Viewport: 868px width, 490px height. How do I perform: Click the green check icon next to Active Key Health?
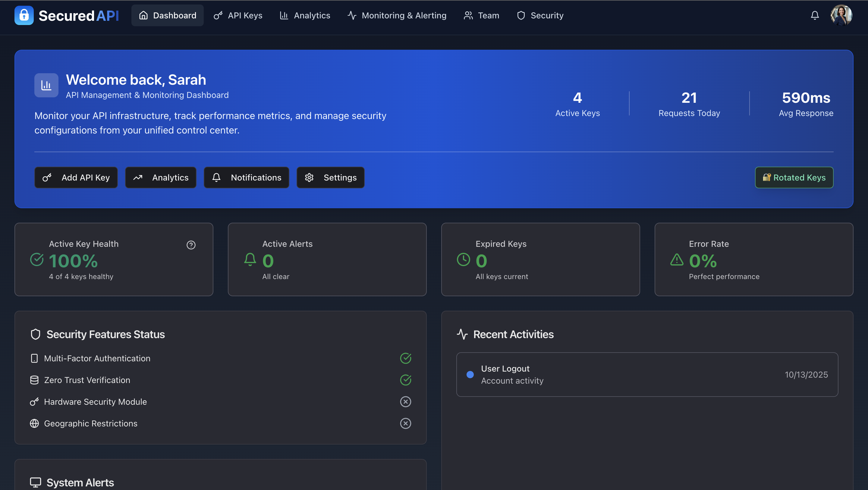coord(36,259)
